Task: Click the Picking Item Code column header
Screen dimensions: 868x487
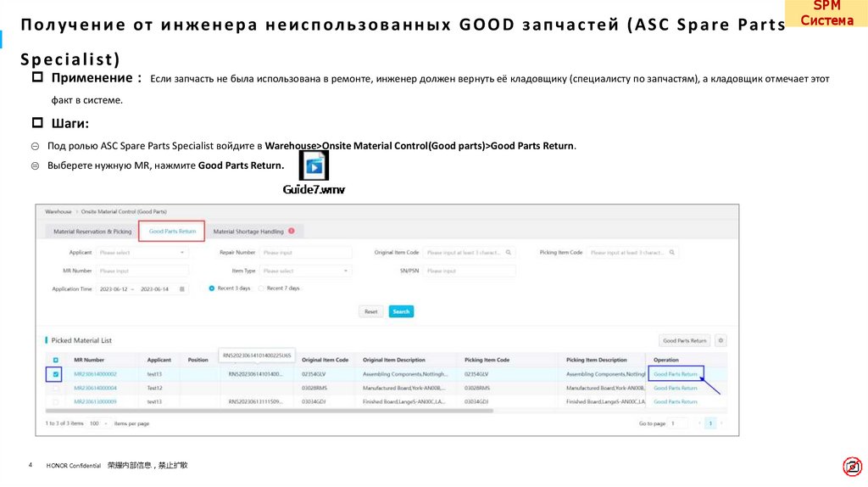Action: click(487, 360)
